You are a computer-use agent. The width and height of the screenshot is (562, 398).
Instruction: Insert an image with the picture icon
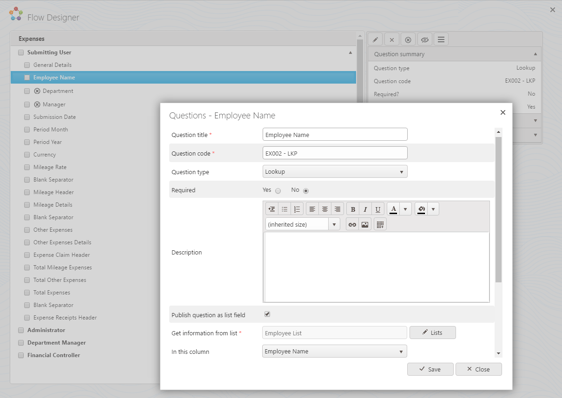coord(365,225)
